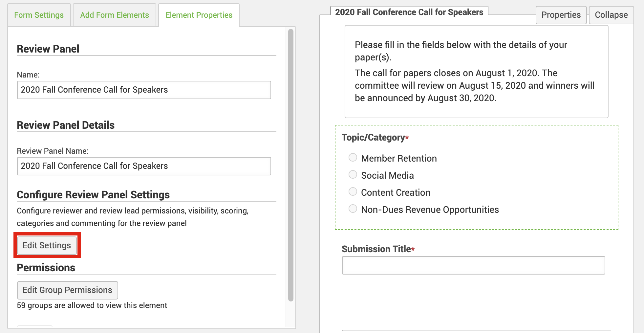The width and height of the screenshot is (644, 333).
Task: Click inside the Name field
Action: point(144,90)
